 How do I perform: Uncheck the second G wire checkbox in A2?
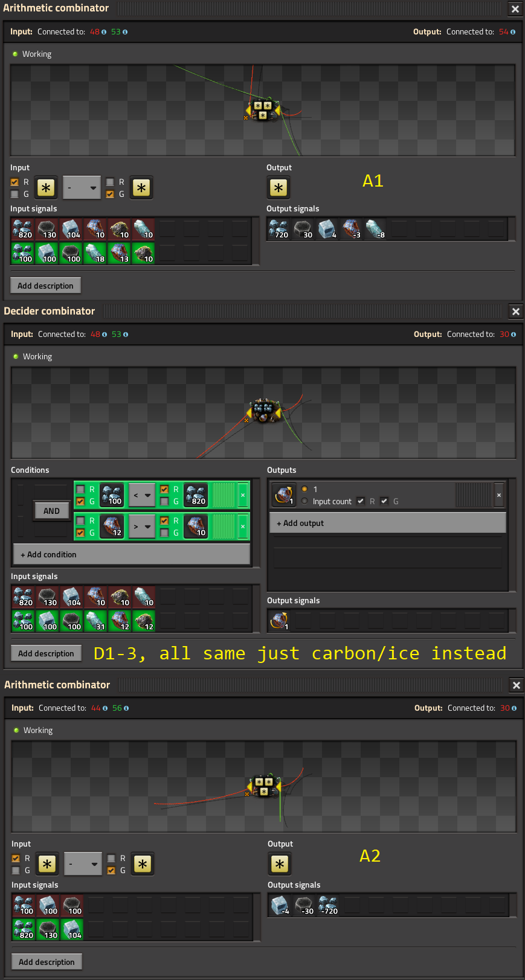click(111, 870)
